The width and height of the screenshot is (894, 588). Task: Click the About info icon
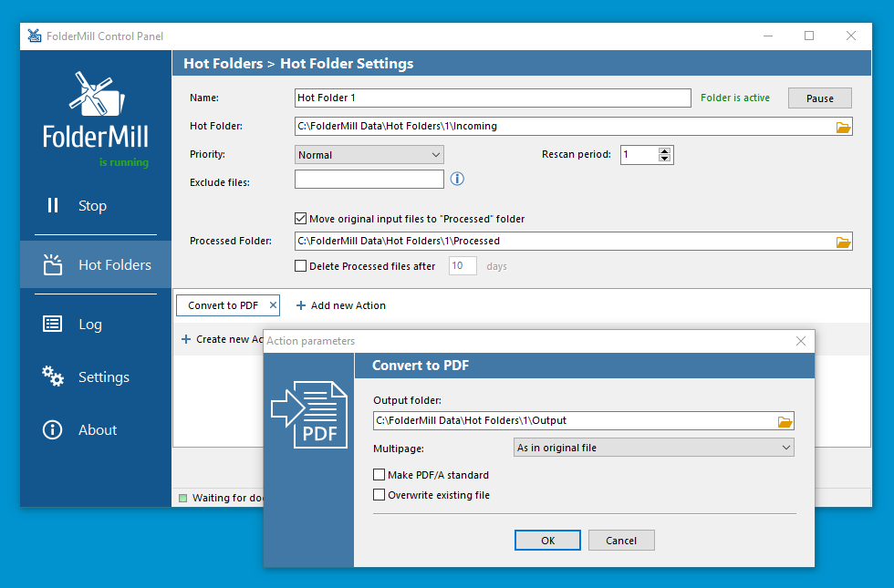coord(52,429)
